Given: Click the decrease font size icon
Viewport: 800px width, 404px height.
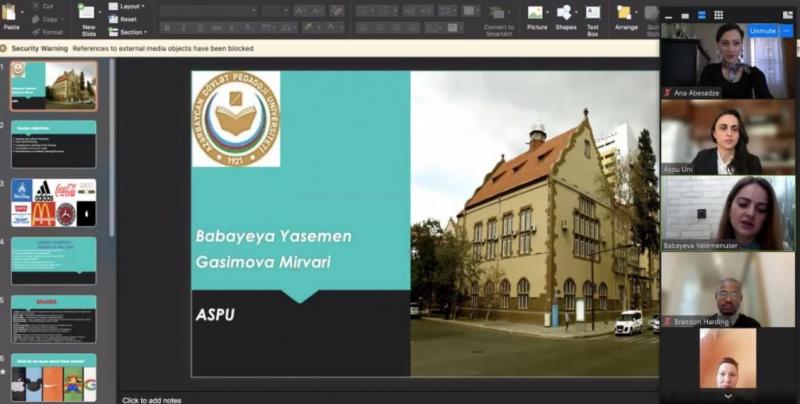Looking at the screenshot, I should coord(316,11).
